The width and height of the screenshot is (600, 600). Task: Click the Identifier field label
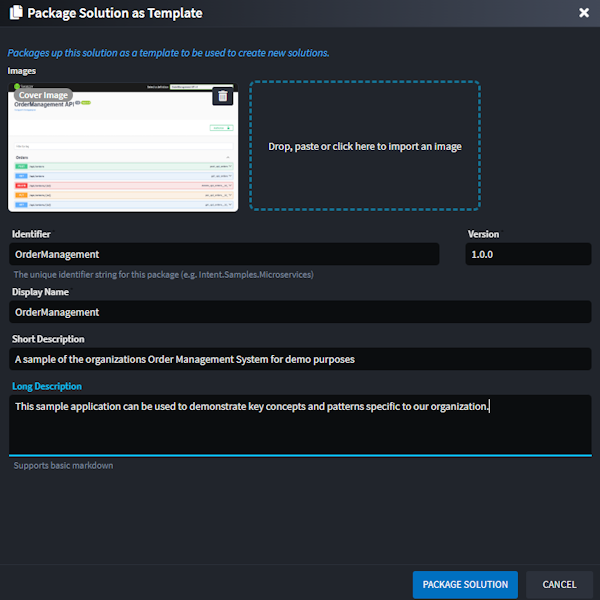[31, 234]
